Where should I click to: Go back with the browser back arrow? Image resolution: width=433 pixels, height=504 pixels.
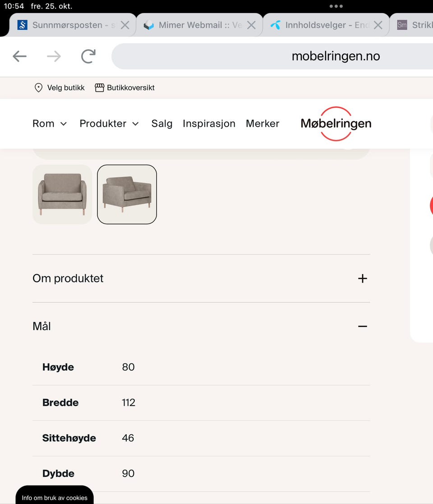pyautogui.click(x=20, y=56)
